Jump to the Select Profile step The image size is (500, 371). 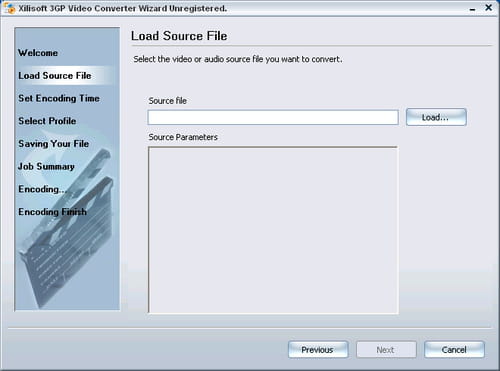[x=47, y=121]
